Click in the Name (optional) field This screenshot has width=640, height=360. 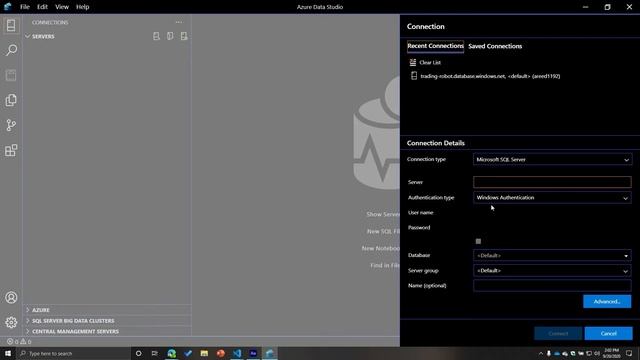(552, 286)
